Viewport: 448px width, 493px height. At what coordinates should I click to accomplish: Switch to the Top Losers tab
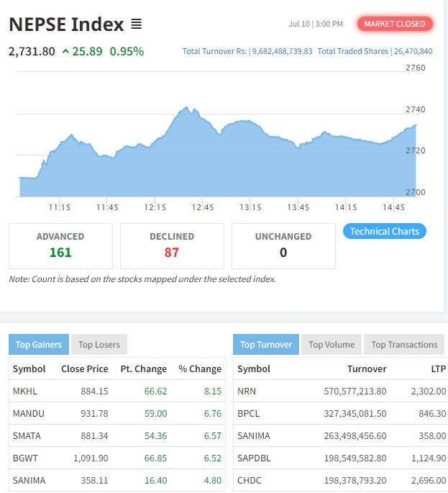pyautogui.click(x=99, y=344)
